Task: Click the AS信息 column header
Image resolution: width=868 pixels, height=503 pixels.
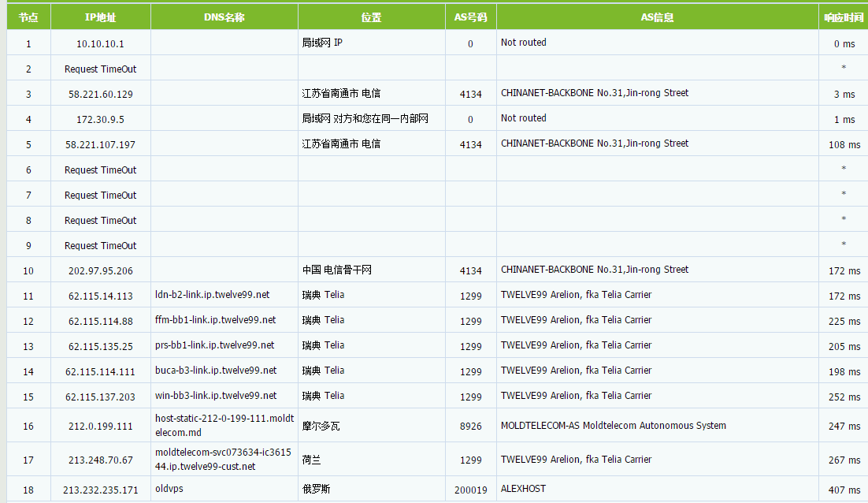Action: coord(657,17)
